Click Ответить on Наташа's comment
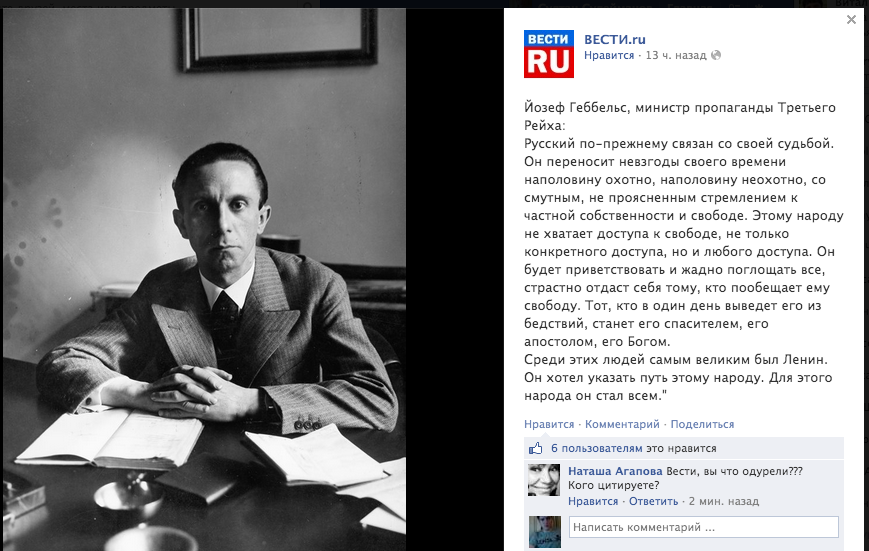 (653, 501)
